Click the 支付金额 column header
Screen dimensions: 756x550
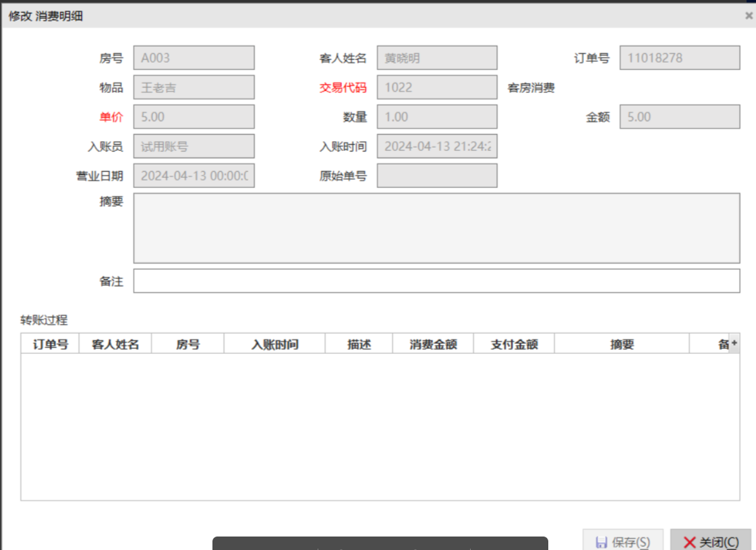[x=514, y=344]
